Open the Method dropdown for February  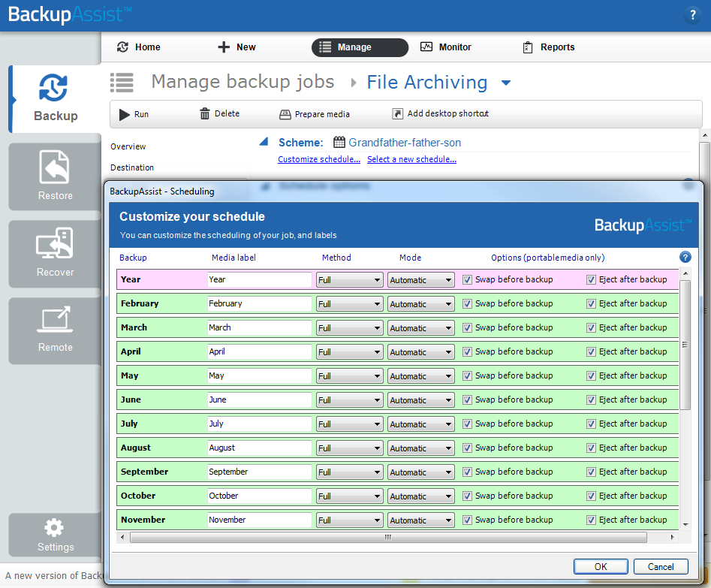pyautogui.click(x=349, y=304)
